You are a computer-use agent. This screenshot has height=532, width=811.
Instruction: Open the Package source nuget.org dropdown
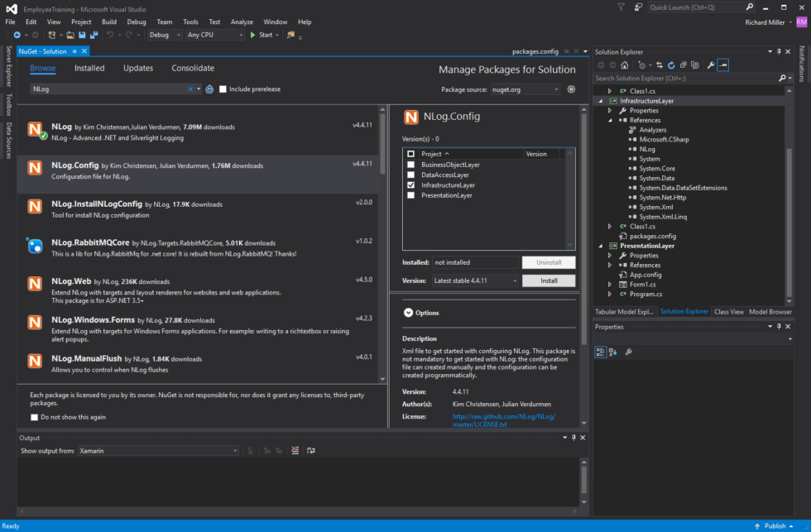525,89
